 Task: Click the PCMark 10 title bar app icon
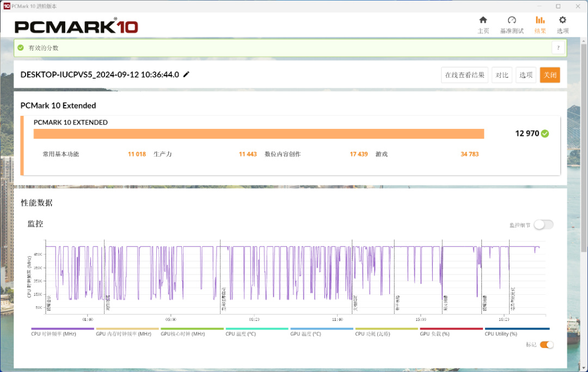7,6
